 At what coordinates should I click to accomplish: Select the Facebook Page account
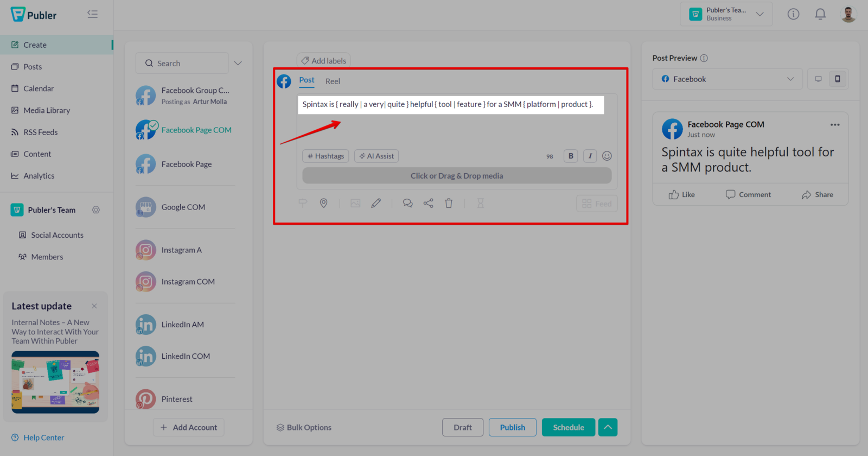(185, 164)
